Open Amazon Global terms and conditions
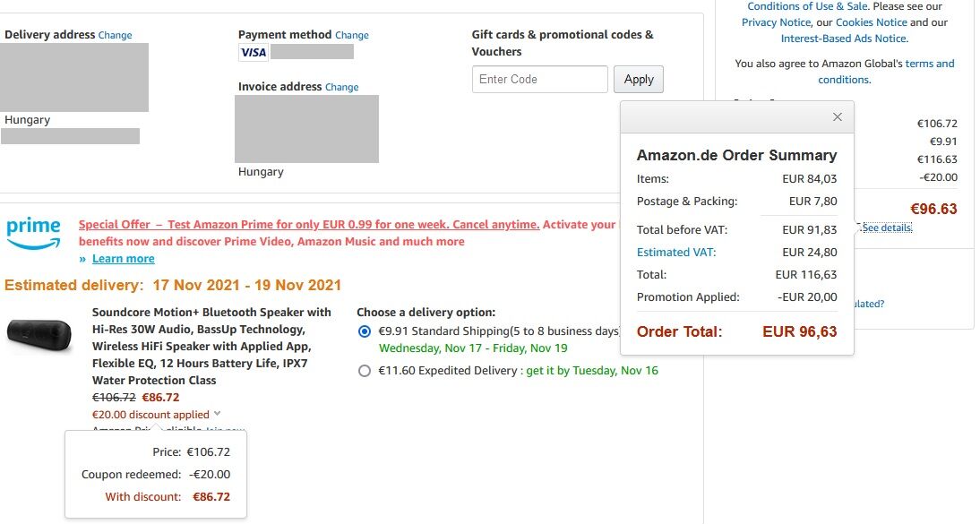The image size is (980, 524). point(886,72)
